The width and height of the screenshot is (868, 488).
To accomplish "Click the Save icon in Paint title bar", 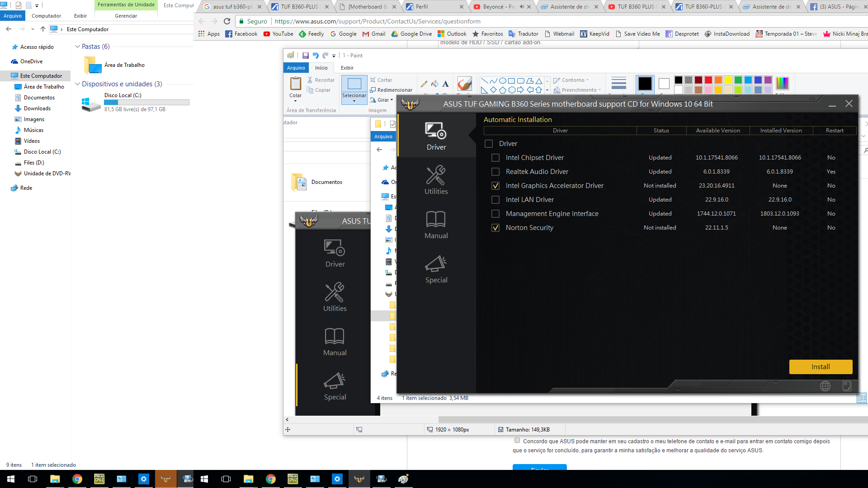I will coord(306,56).
